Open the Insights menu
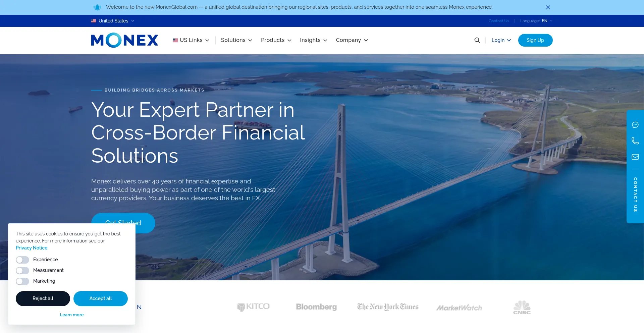This screenshot has height=333, width=644. point(313,40)
